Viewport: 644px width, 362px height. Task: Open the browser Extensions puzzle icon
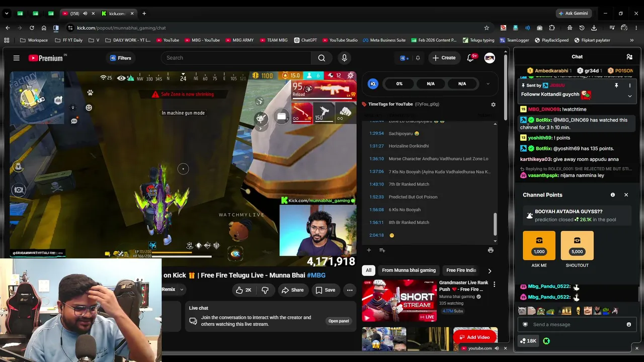tap(552, 28)
